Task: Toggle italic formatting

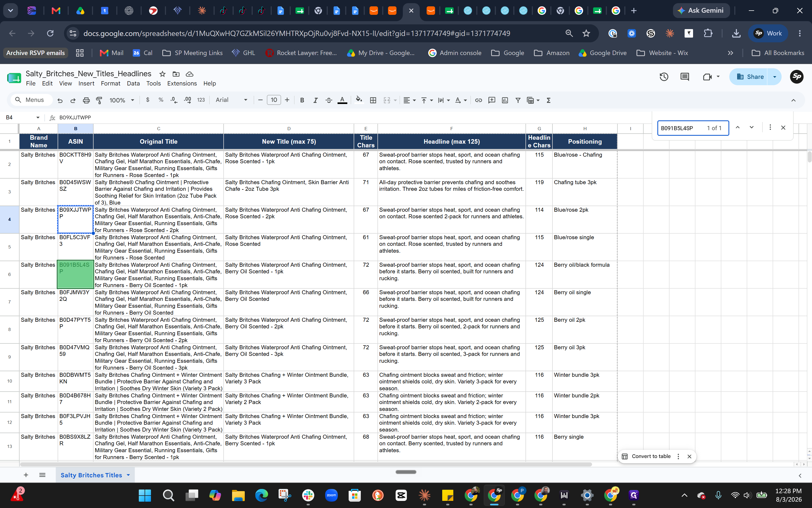Action: (x=315, y=100)
